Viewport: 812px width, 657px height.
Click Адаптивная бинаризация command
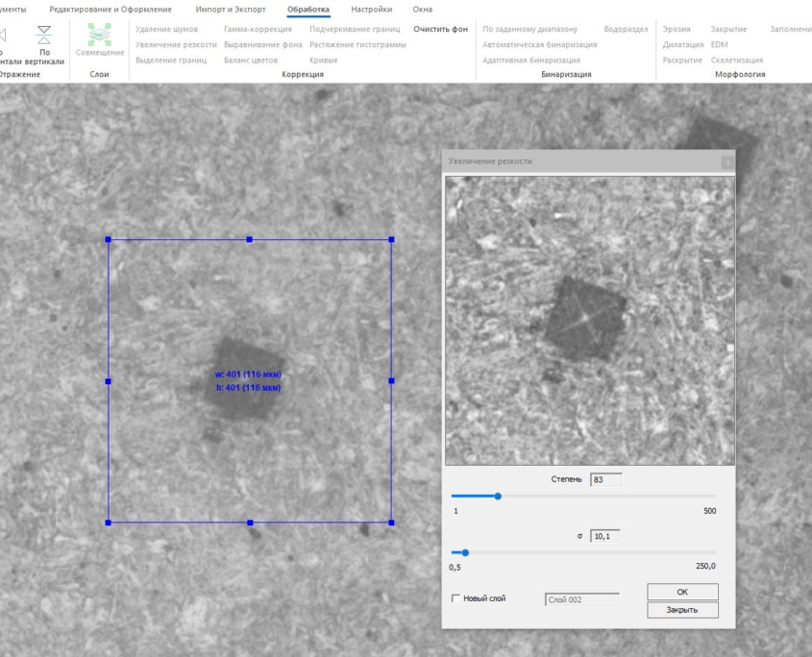pos(531,61)
